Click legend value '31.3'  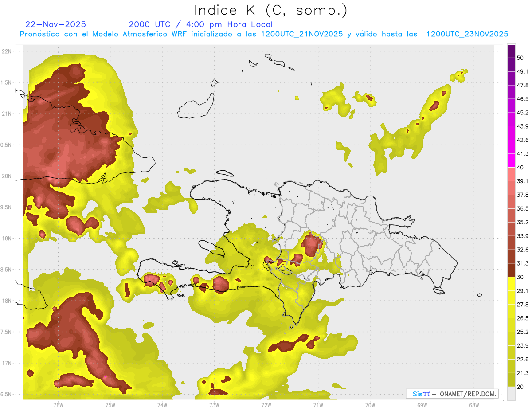[x=523, y=263]
